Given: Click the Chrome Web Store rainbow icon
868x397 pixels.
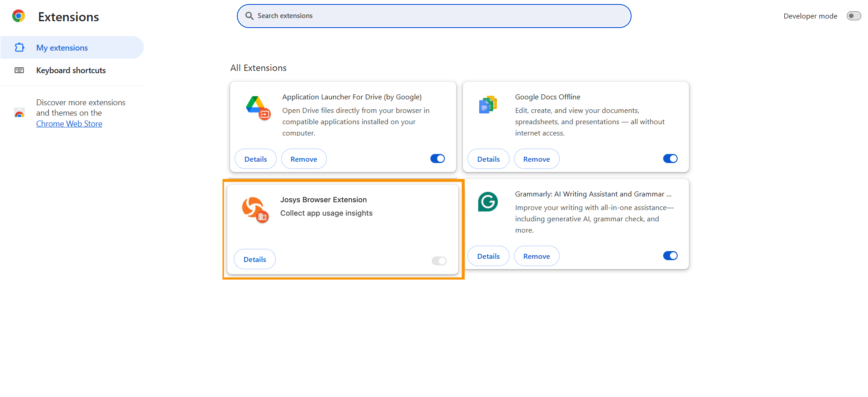Looking at the screenshot, I should click(19, 113).
